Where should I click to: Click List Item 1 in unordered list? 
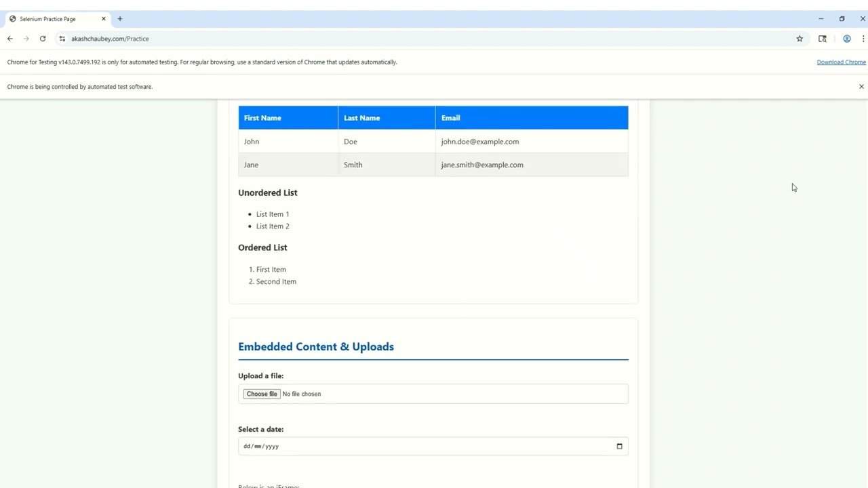pos(273,214)
